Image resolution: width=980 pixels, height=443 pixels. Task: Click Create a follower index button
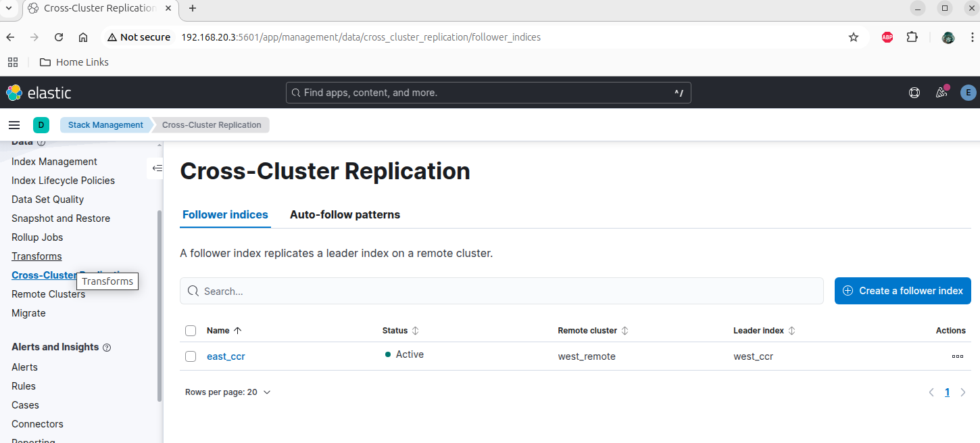coord(903,291)
